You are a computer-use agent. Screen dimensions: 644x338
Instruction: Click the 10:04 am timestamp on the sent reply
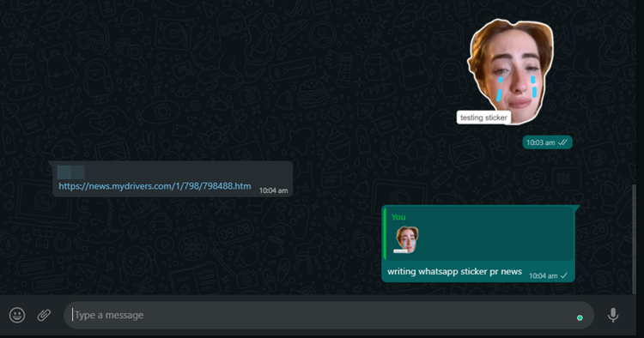tap(543, 275)
